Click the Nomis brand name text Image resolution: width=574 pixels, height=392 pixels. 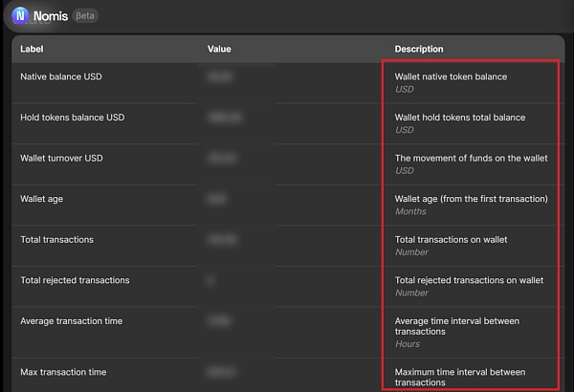pos(51,16)
